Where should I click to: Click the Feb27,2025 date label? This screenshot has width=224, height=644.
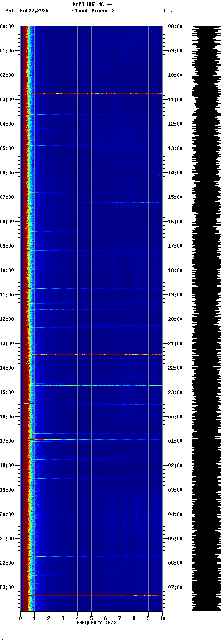(x=34, y=11)
